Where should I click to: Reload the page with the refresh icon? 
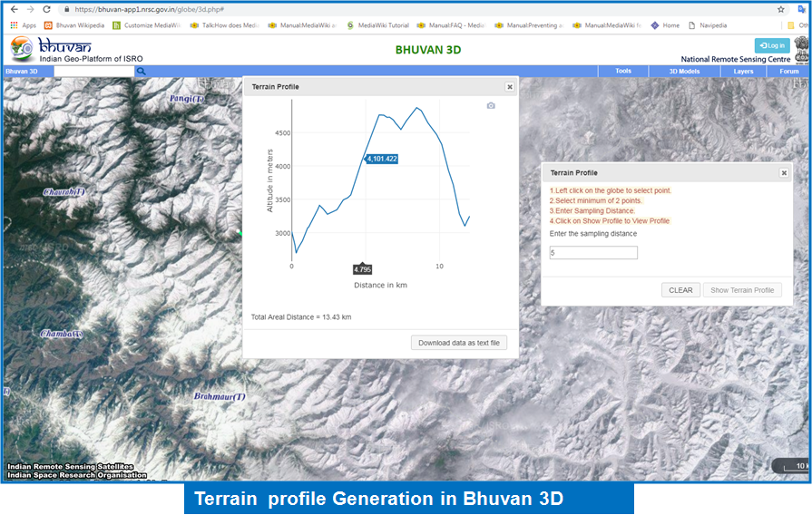[46, 9]
